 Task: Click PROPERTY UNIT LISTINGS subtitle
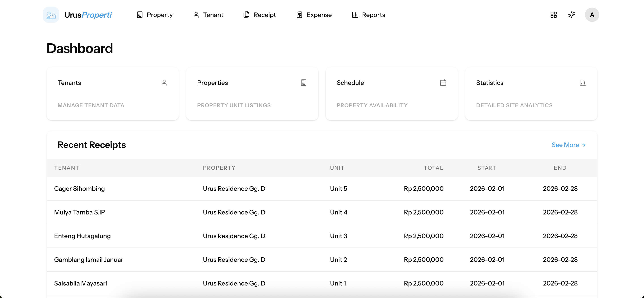click(234, 105)
